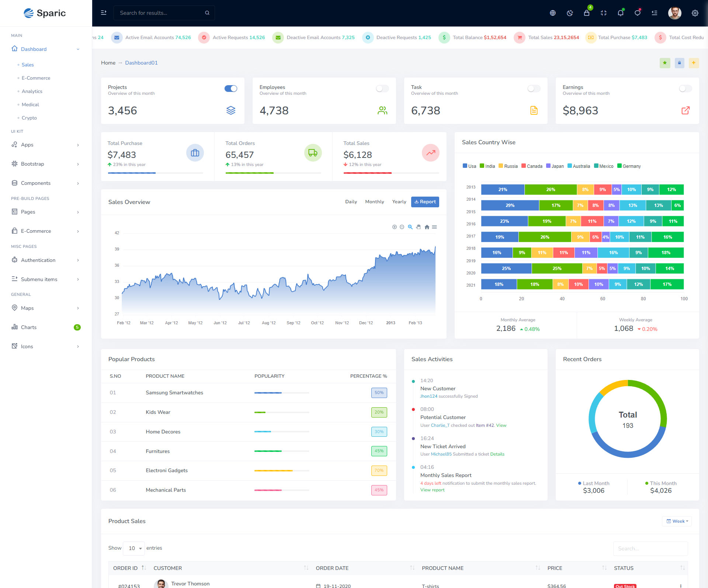Toggle the Usa legend color swatch
The width and height of the screenshot is (708, 588).
point(465,166)
